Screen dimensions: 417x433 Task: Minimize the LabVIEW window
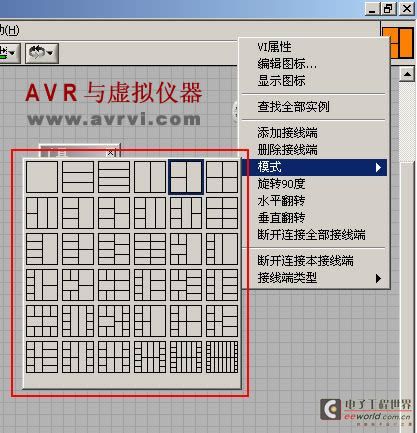click(372, 8)
